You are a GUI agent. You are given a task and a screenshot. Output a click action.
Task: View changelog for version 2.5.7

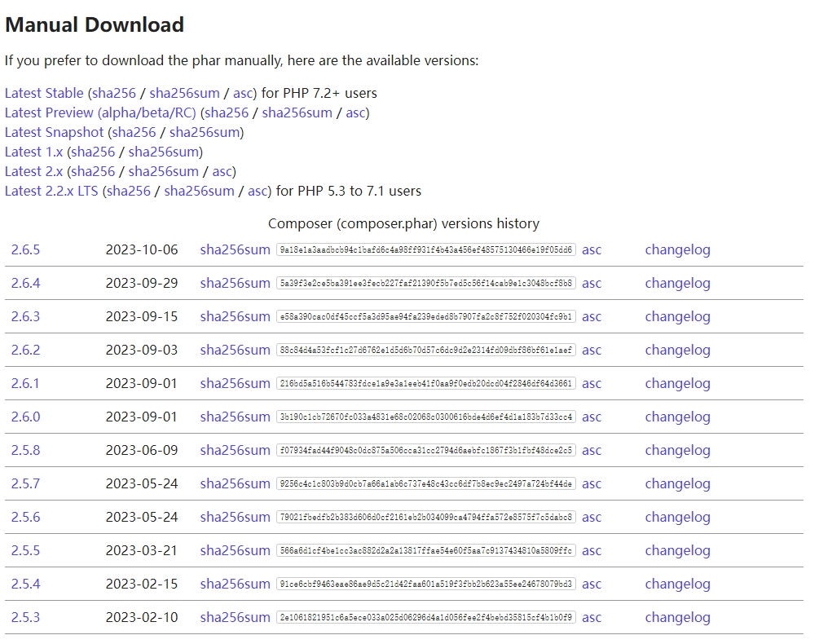677,483
